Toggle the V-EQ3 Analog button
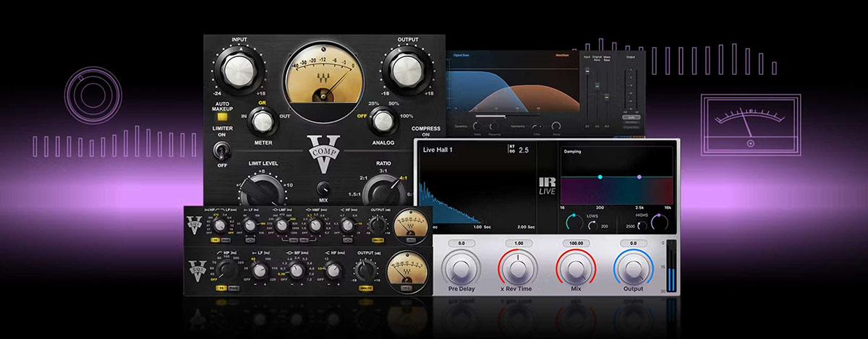 (x=366, y=288)
